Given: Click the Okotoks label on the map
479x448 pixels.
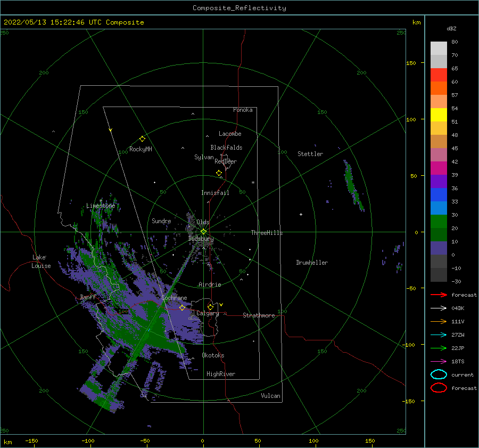Looking at the screenshot, I should coord(213,355).
